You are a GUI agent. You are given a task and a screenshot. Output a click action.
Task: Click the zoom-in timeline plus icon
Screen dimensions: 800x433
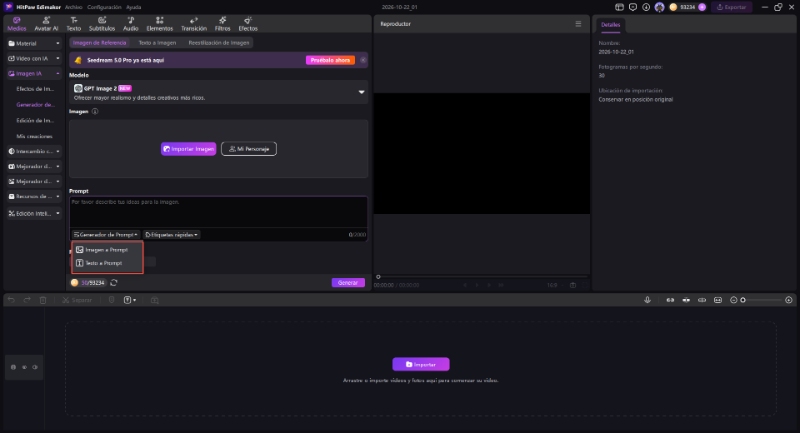point(789,300)
